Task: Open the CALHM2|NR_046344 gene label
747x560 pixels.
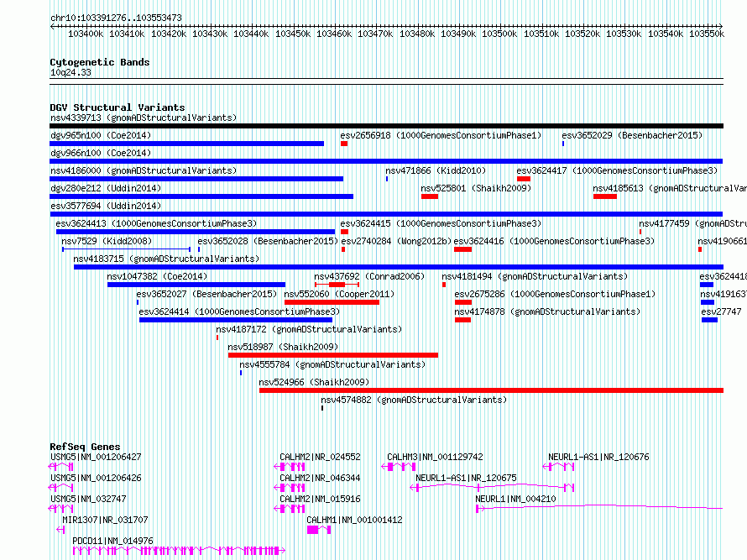Action: click(x=320, y=478)
